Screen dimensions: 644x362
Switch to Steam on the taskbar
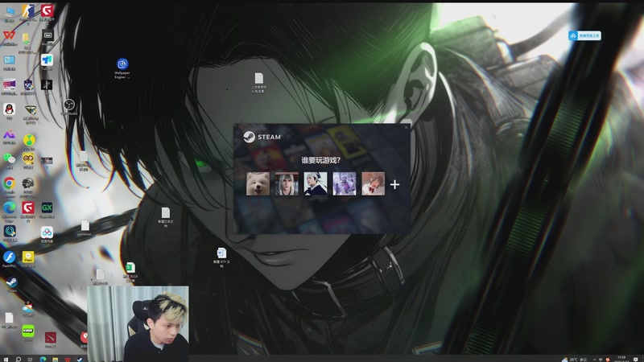(x=79, y=359)
